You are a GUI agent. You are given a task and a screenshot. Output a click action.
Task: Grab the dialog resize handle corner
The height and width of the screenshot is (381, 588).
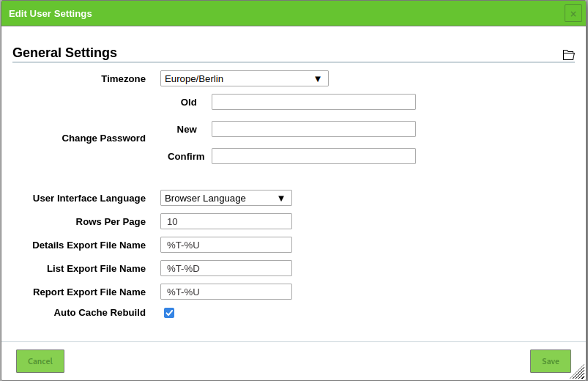pos(578,372)
